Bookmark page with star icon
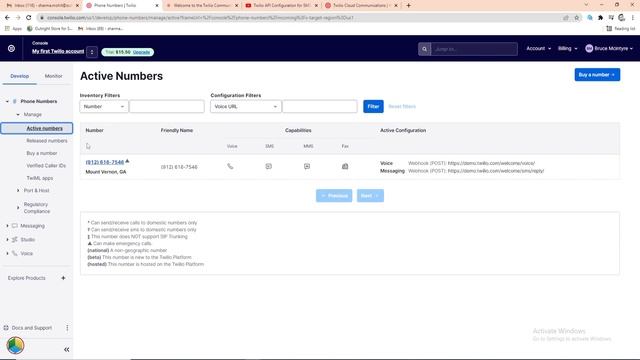640x360 pixels. pos(577,18)
